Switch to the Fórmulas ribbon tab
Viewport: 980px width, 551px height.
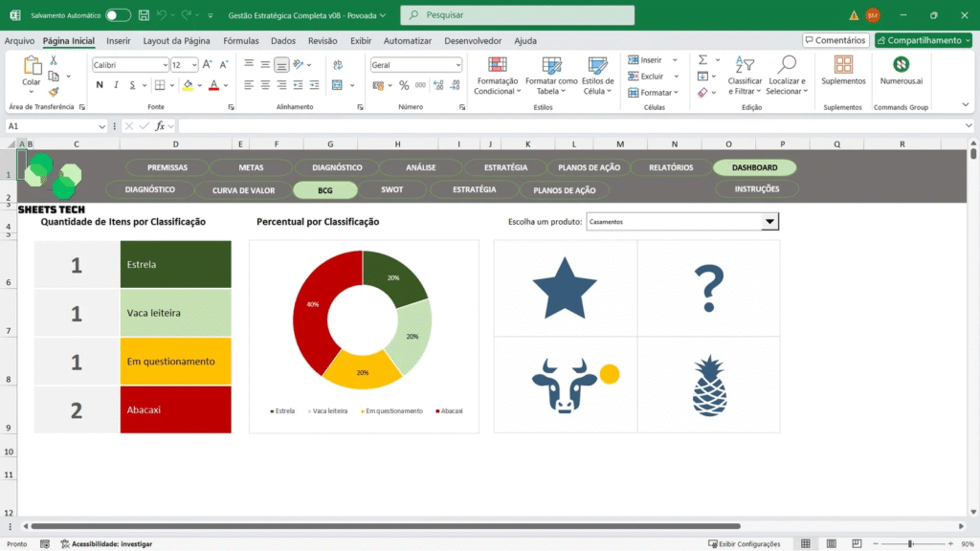pyautogui.click(x=241, y=41)
